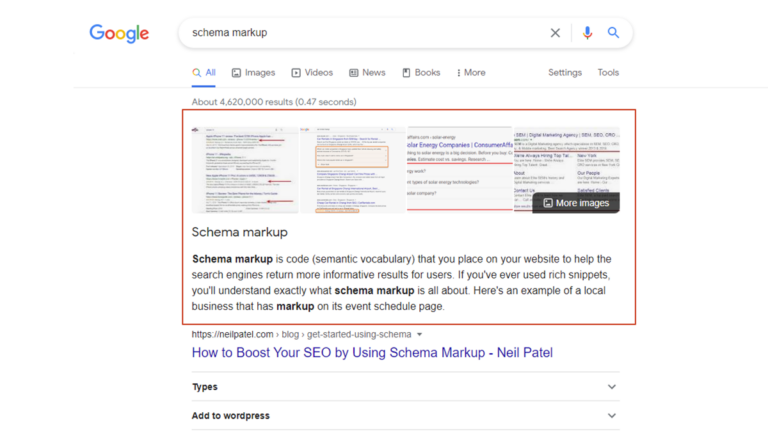Clear the search box with X icon
The width and height of the screenshot is (768, 432).
(x=555, y=33)
